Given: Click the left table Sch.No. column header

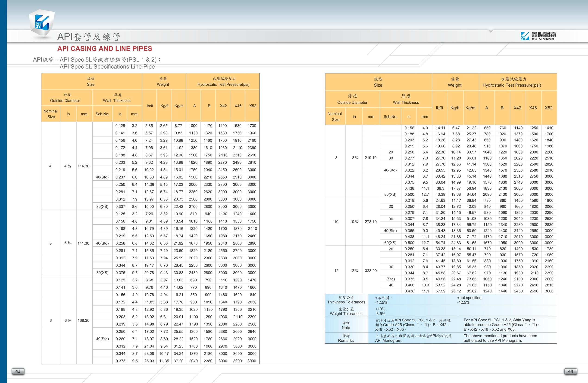Looking at the screenshot, I should tap(102, 114).
